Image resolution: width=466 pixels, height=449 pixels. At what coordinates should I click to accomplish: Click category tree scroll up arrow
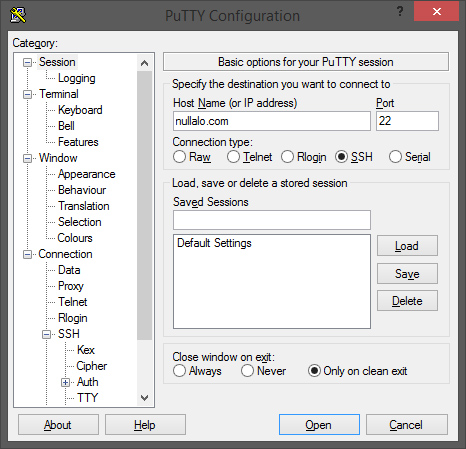144,63
